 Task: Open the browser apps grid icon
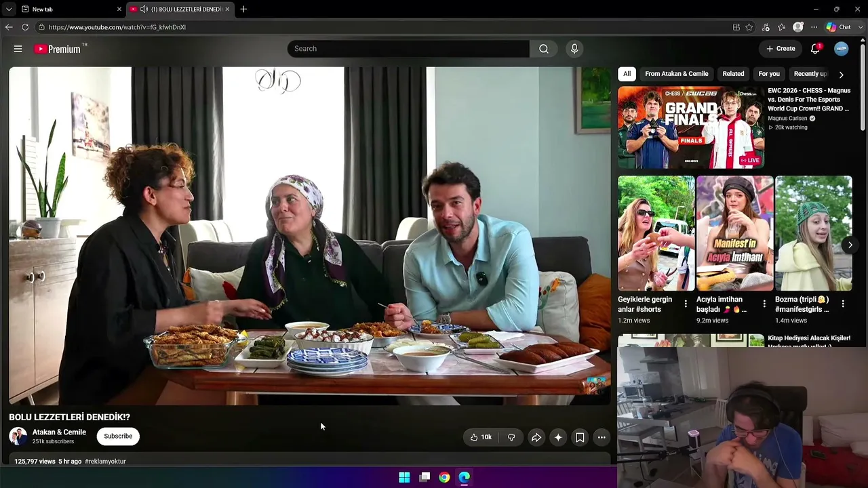pos(736,27)
